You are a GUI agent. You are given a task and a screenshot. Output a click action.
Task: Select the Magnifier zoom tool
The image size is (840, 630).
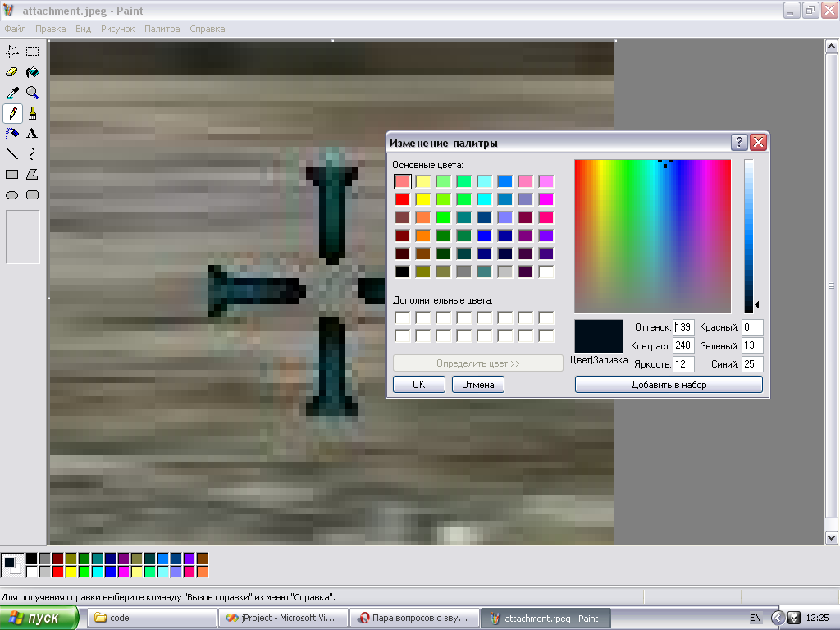click(32, 93)
